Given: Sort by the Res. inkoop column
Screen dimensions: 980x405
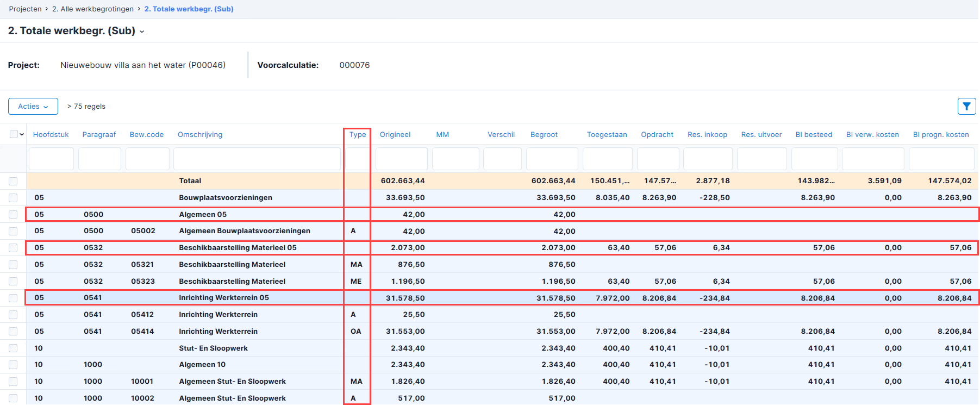Looking at the screenshot, I should coord(707,134).
